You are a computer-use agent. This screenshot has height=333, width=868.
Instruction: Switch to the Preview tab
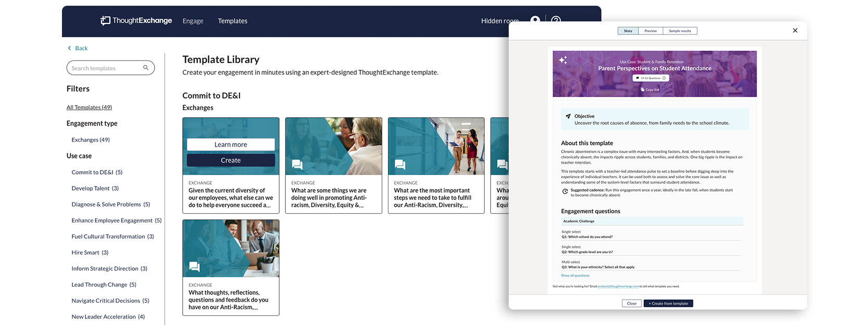tap(650, 31)
